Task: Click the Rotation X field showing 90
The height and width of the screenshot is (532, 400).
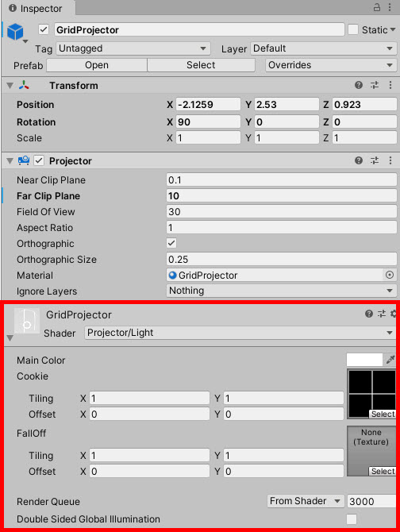Action: (208, 121)
